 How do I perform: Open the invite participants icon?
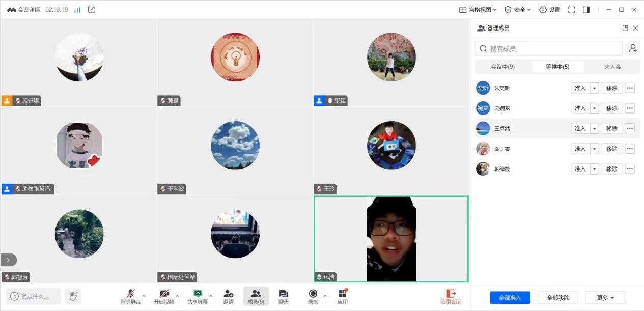point(229,294)
